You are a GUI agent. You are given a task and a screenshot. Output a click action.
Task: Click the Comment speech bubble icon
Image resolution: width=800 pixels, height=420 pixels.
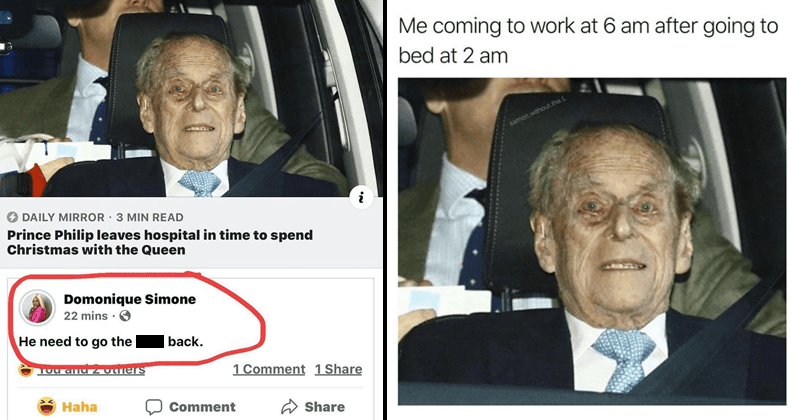[x=154, y=407]
